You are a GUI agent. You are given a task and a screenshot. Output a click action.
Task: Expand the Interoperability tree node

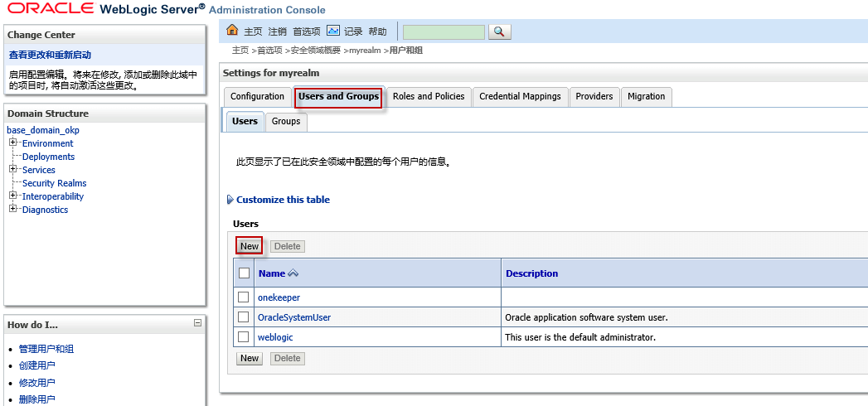(12, 196)
